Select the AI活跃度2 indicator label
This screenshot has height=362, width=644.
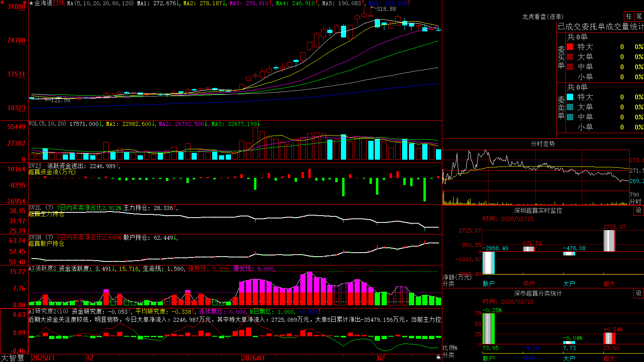(43, 268)
